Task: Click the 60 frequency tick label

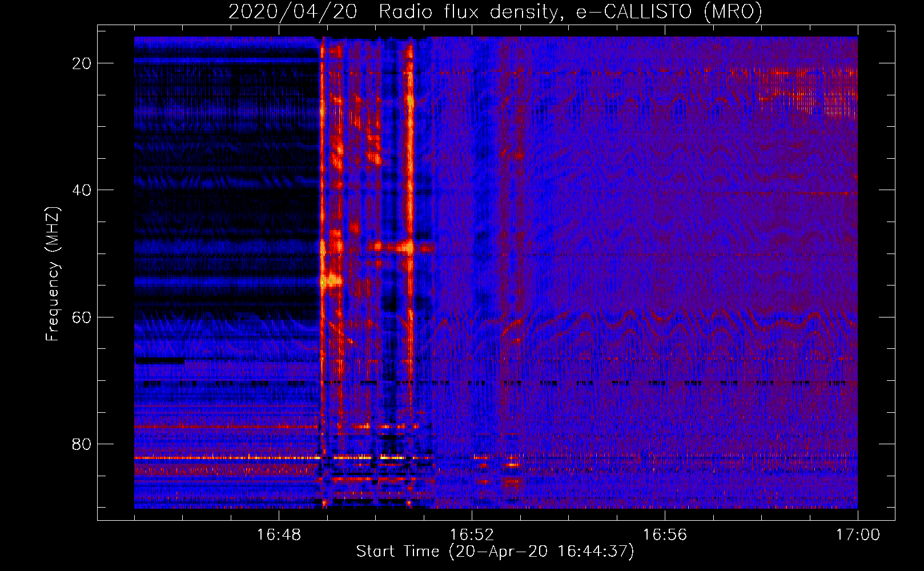Action: point(82,317)
